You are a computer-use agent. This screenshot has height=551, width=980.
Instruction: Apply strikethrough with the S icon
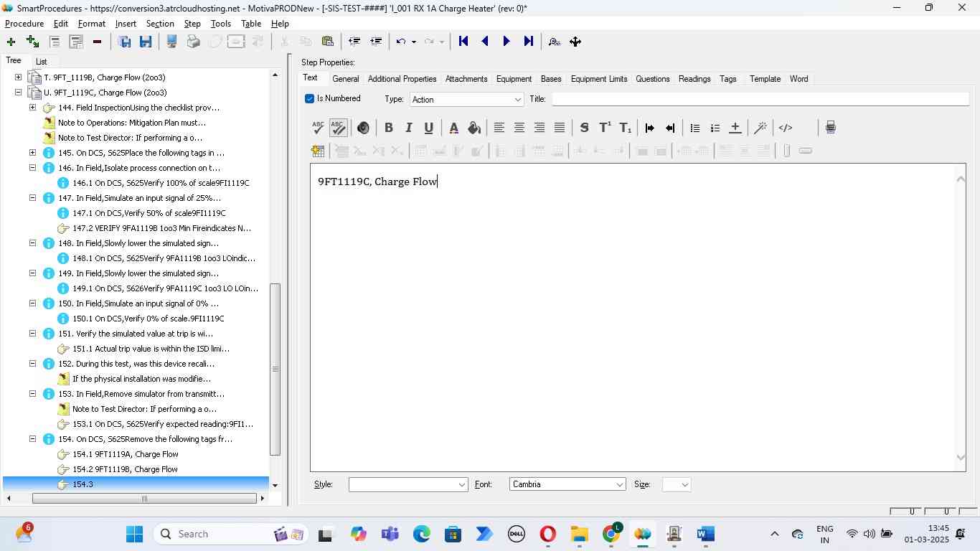584,128
